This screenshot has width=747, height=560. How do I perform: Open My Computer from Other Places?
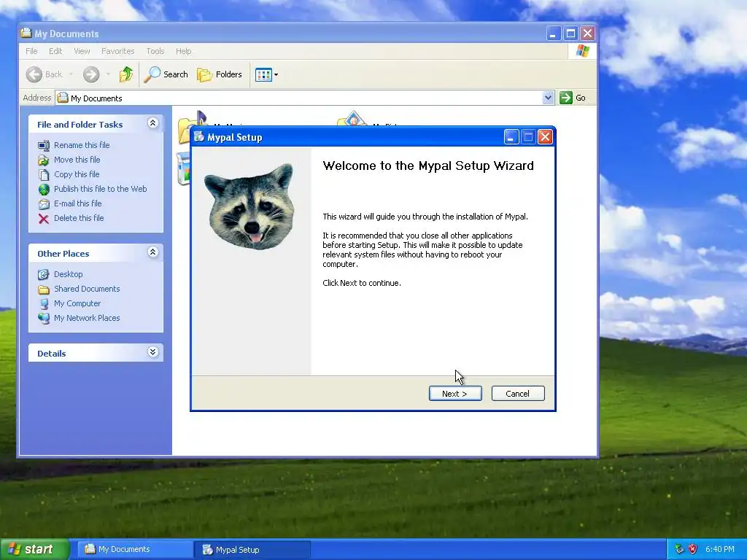click(x=77, y=303)
